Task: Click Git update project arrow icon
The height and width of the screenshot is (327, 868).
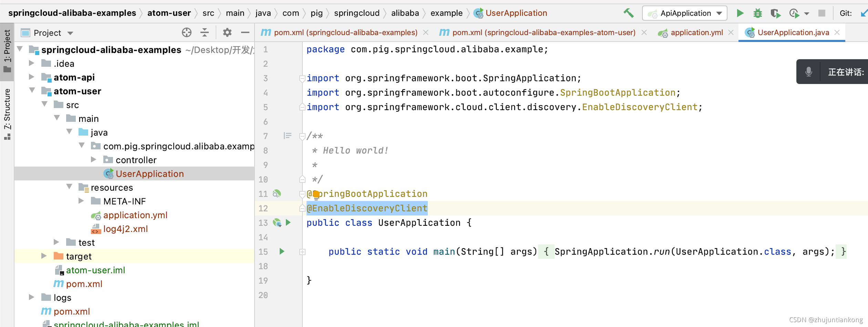Action: pyautogui.click(x=864, y=13)
